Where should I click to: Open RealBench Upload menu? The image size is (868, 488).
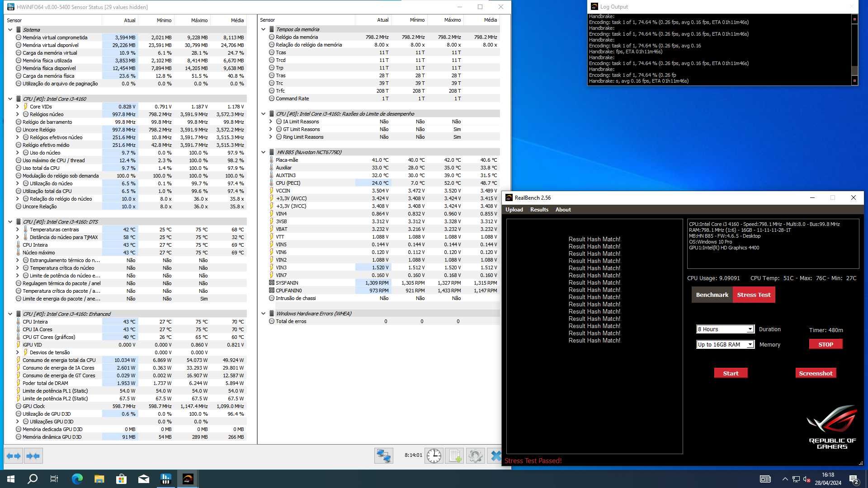point(514,210)
